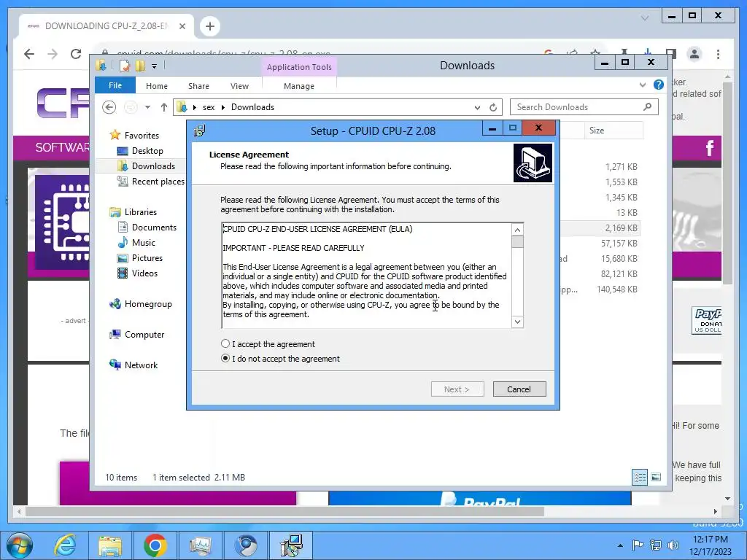Viewport: 747px width, 560px height.
Task: Click the setup dialog title-bar installer icon
Action: click(200, 131)
